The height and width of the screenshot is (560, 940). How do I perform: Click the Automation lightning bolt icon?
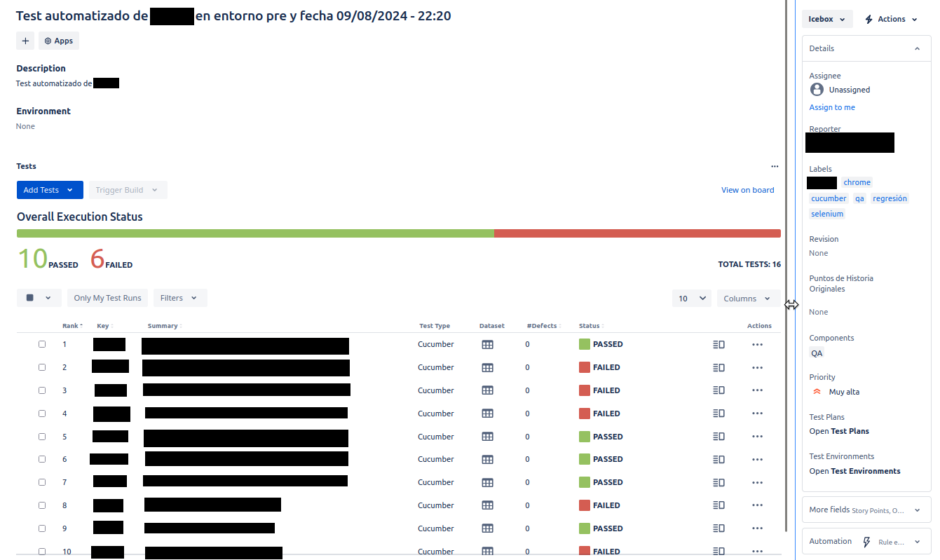(x=866, y=542)
